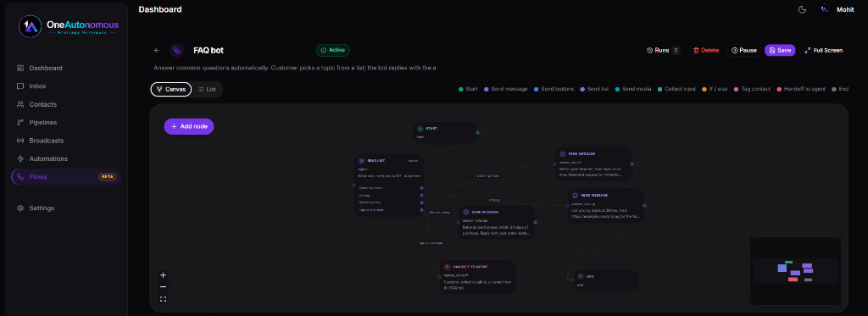Click the START node output connector
This screenshot has width=868, height=316.
[477, 132]
